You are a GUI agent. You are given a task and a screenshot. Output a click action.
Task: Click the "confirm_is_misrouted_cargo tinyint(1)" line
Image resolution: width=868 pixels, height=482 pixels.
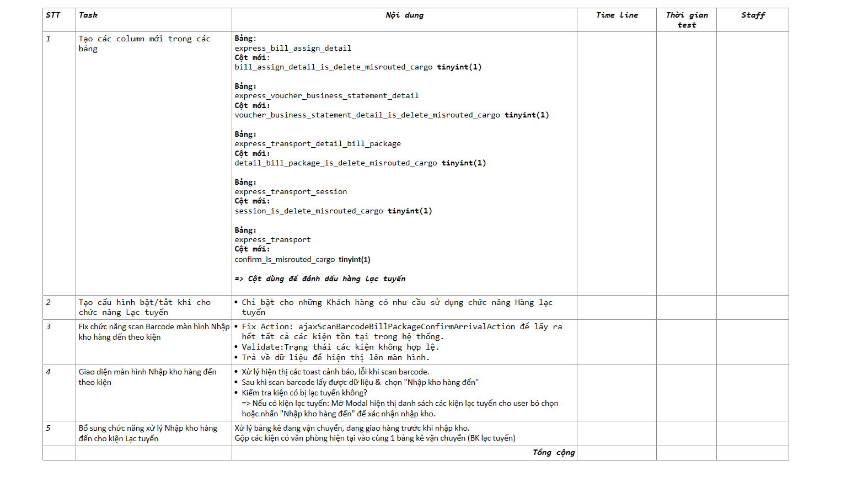click(x=302, y=260)
